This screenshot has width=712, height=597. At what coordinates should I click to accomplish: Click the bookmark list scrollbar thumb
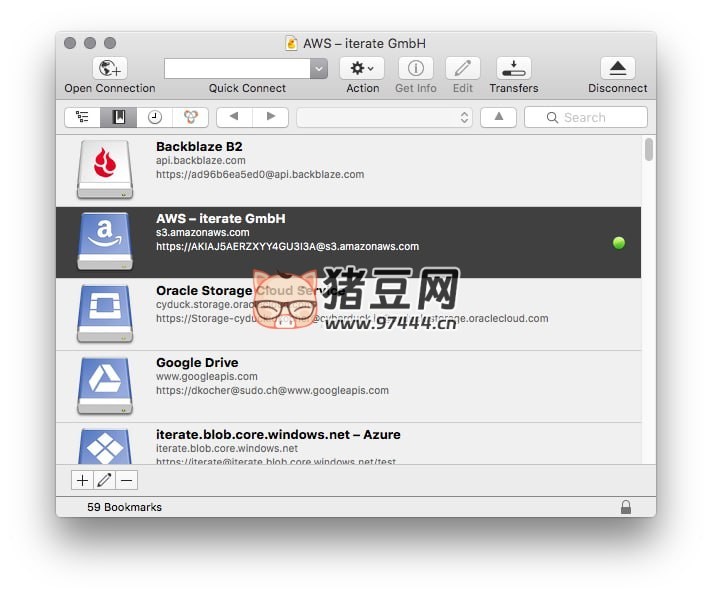(x=649, y=149)
